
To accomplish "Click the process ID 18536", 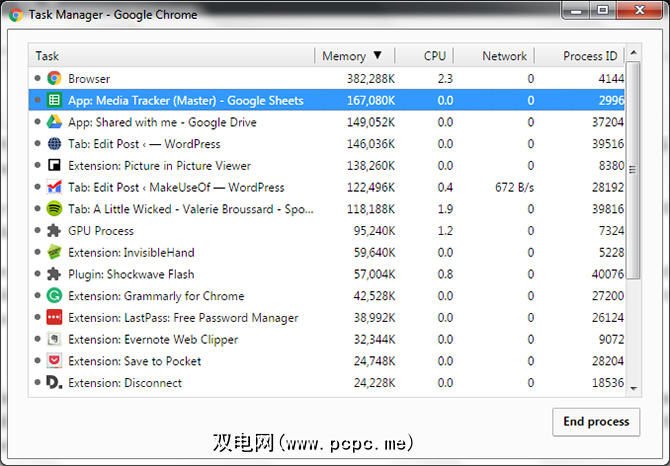I will click(608, 383).
